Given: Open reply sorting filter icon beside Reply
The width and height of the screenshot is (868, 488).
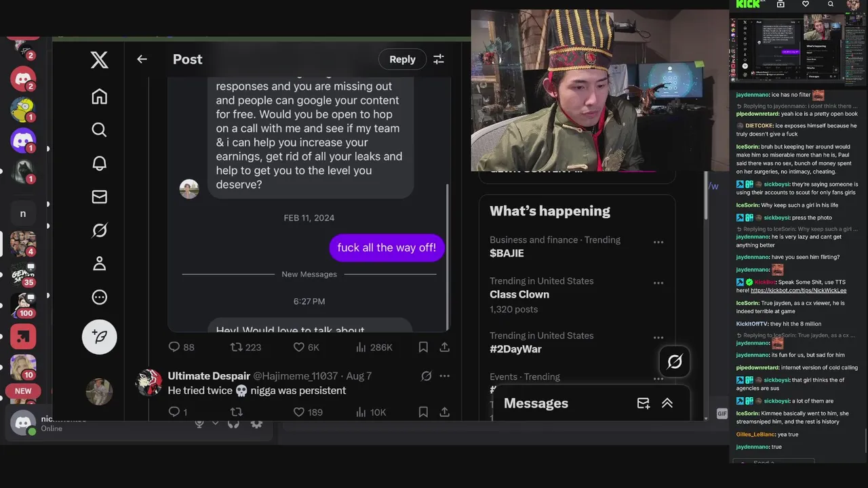Looking at the screenshot, I should [439, 60].
